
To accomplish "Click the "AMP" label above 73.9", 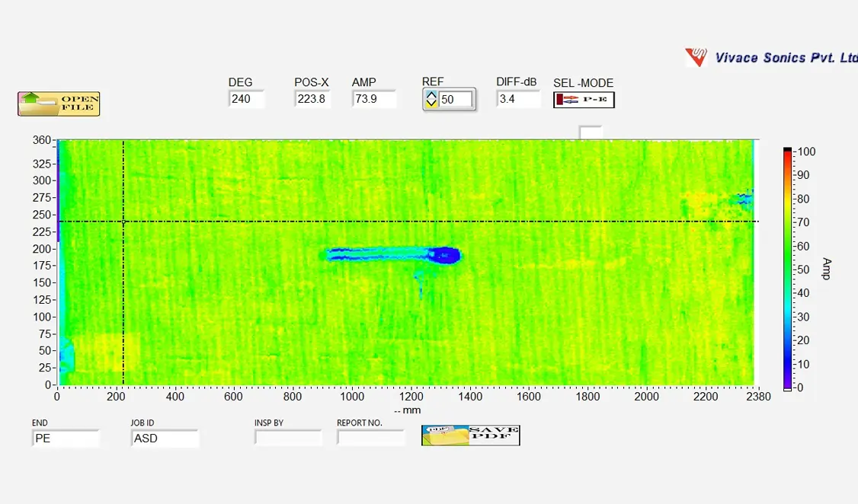I will pos(364,82).
